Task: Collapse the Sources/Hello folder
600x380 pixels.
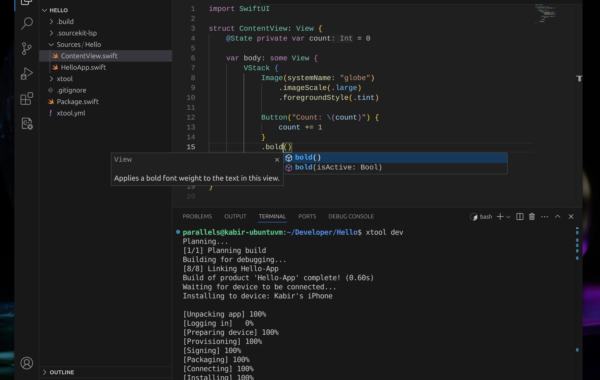Action: tap(106, 45)
